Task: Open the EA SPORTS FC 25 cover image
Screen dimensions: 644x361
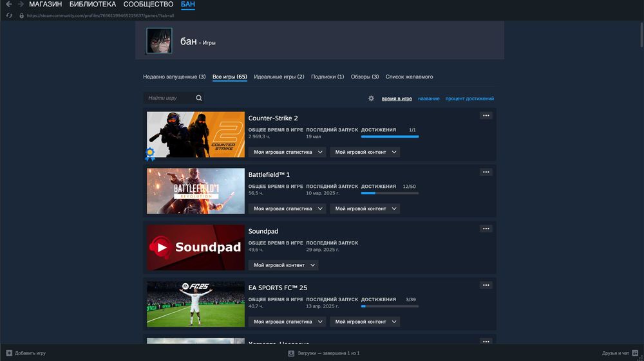Action: [196, 304]
